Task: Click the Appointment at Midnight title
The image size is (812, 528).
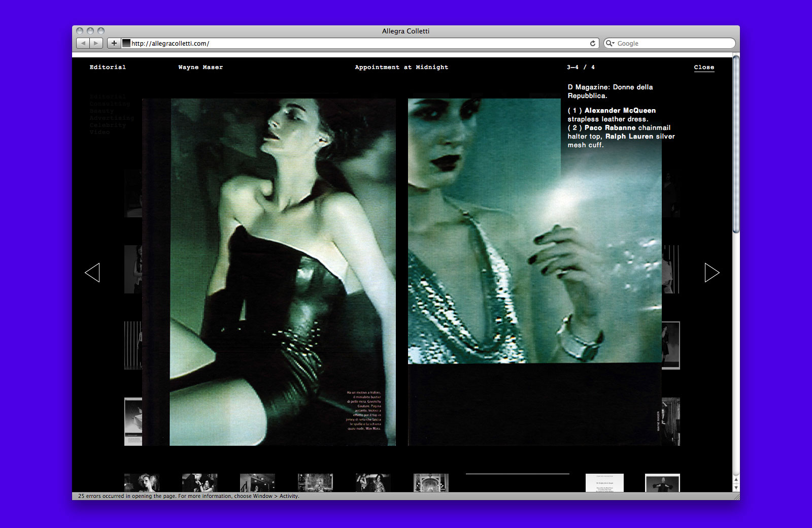Action: 401,67
